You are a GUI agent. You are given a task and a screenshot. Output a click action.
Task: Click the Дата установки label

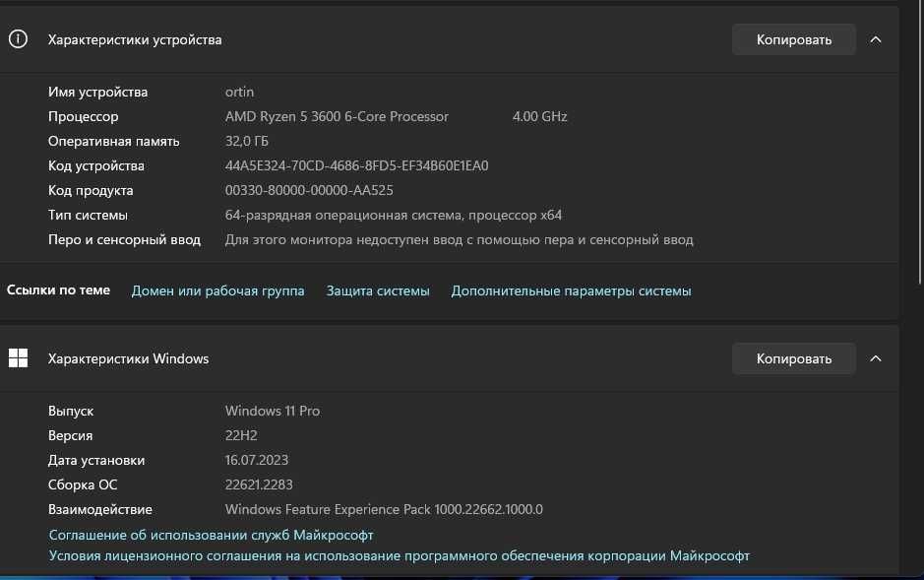96,460
